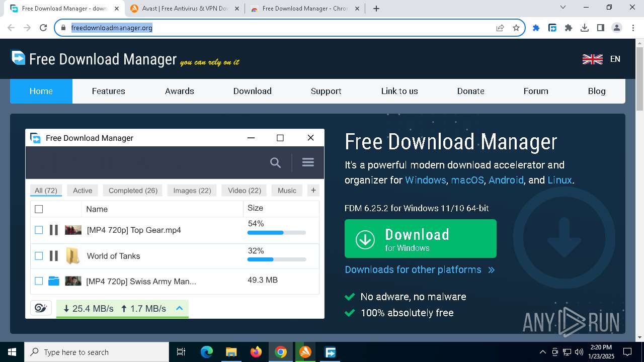Click the snail speed-limit icon
Image resolution: width=644 pixels, height=362 pixels.
41,308
